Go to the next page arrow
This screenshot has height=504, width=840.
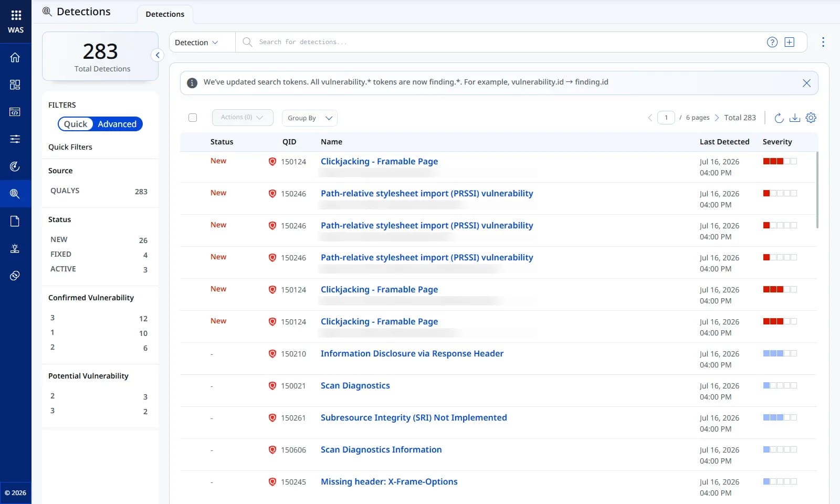pyautogui.click(x=717, y=118)
